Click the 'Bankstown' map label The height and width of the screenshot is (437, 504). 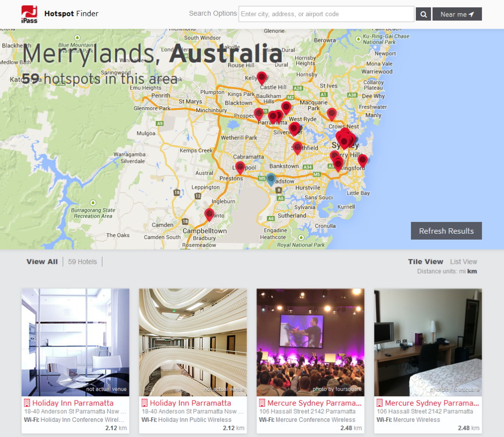284,166
